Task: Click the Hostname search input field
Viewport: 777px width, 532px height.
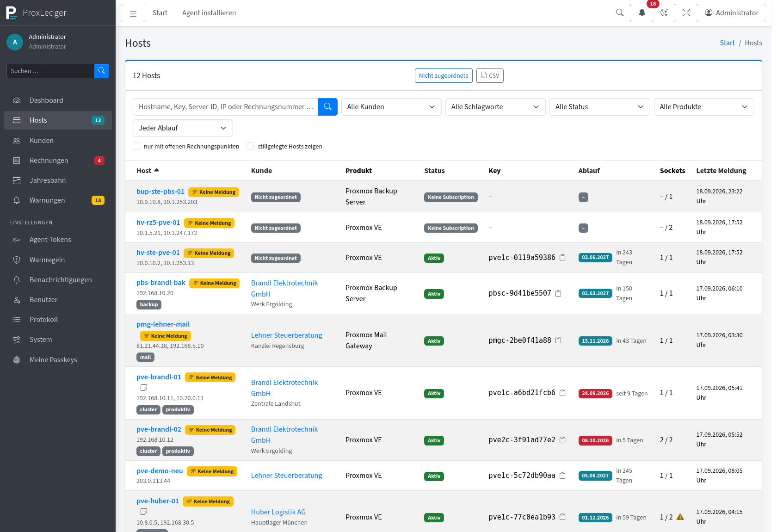Action: pos(226,107)
